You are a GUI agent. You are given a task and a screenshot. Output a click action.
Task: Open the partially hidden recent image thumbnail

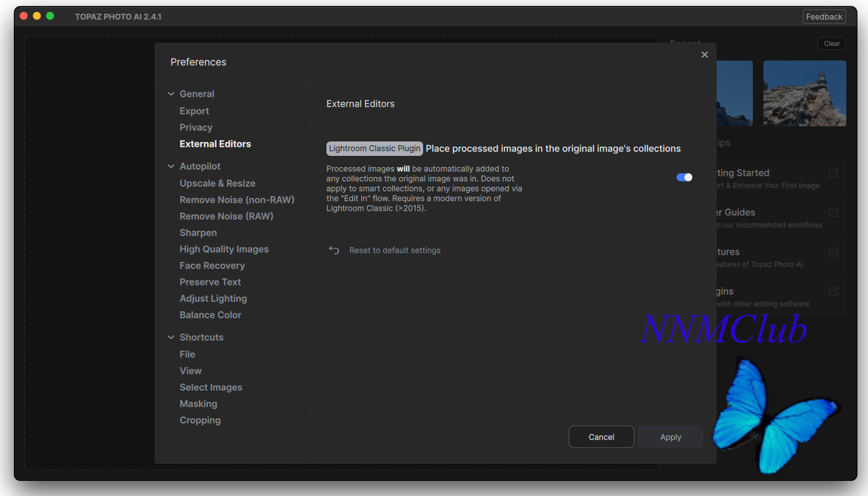coord(734,93)
